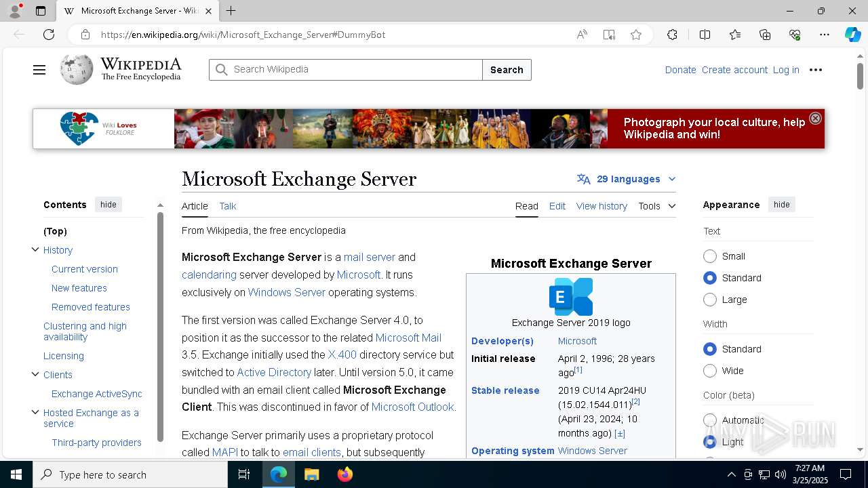Viewport: 868px width, 488px height.
Task: Dismiss the Wiki Loves Folklore banner
Action: (816, 118)
